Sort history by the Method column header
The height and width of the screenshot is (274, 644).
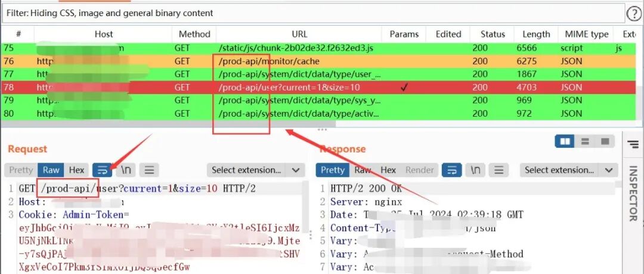tap(194, 34)
